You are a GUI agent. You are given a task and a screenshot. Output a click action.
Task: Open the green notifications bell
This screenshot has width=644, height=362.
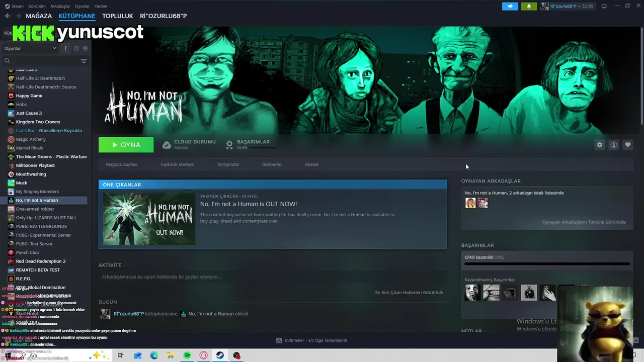tap(529, 6)
